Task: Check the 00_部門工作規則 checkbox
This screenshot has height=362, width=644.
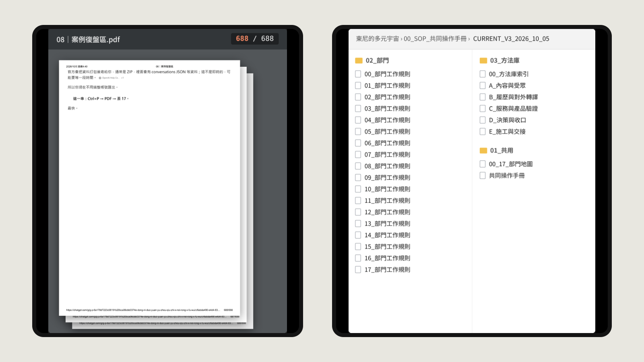Action: click(358, 74)
